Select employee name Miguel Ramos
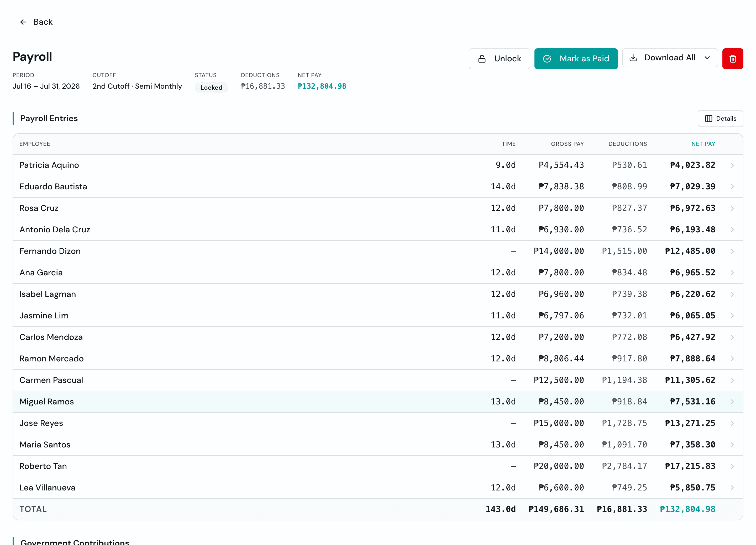Viewport: 756px width, 545px height. pos(46,402)
